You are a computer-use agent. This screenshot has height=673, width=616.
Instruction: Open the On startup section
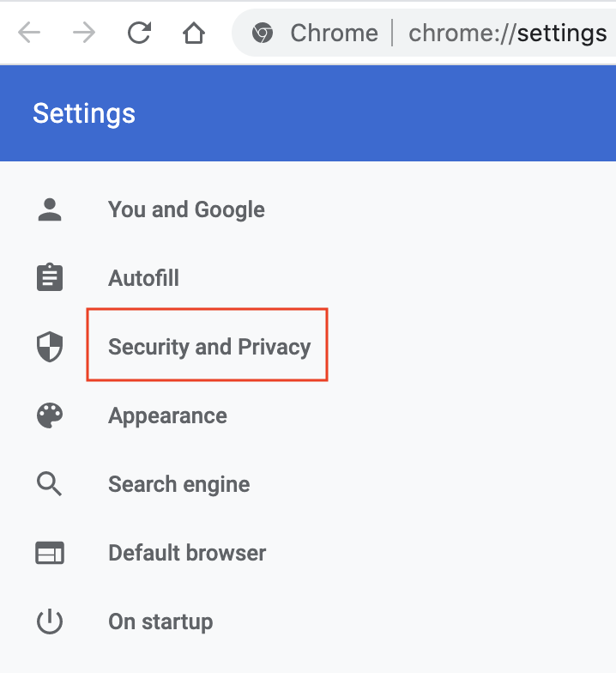coord(160,622)
